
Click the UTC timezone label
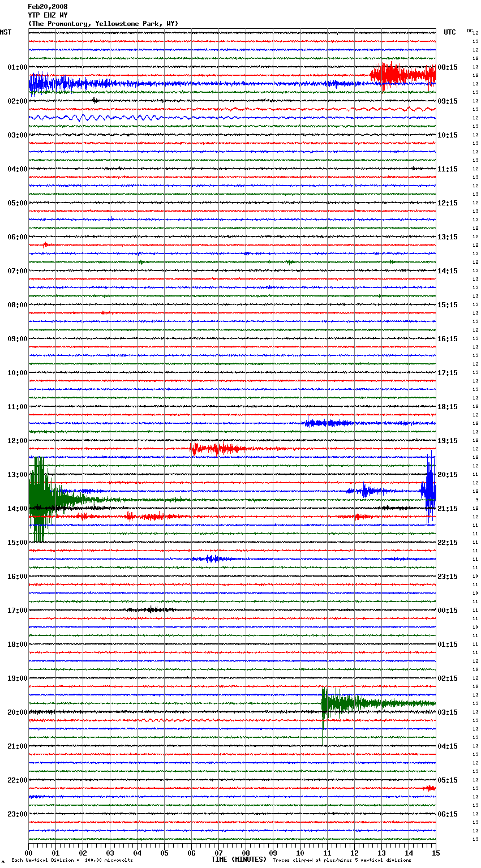(x=449, y=32)
